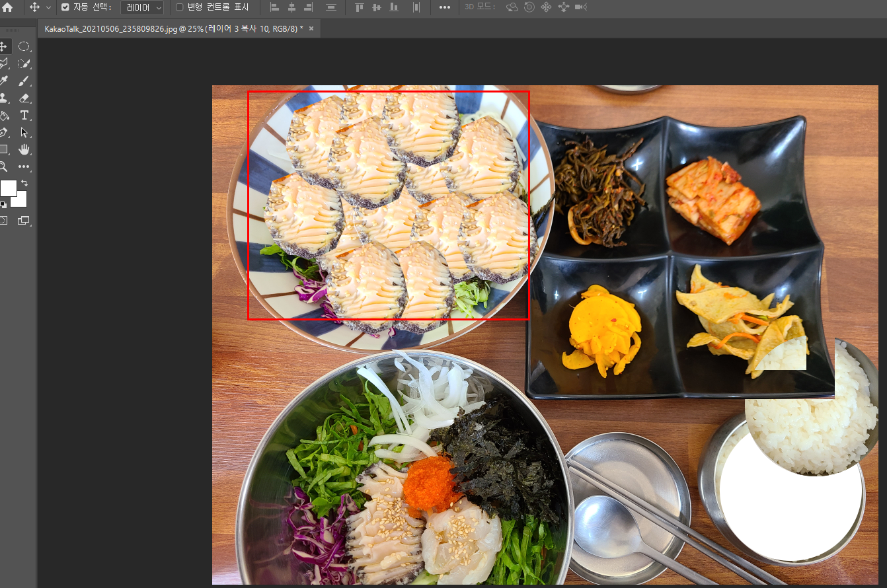Distribute horizontally icon in options bar
Viewport: 887px width, 588px height.
[416, 7]
